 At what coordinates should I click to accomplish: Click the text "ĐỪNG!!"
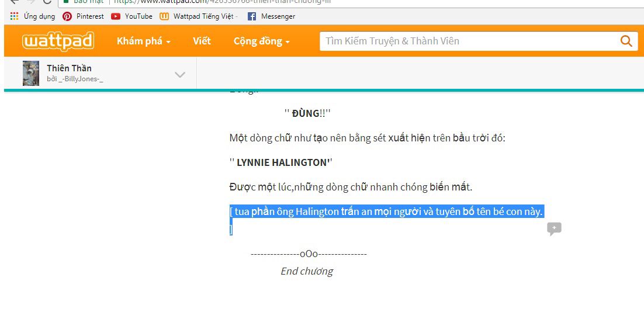[x=307, y=113]
